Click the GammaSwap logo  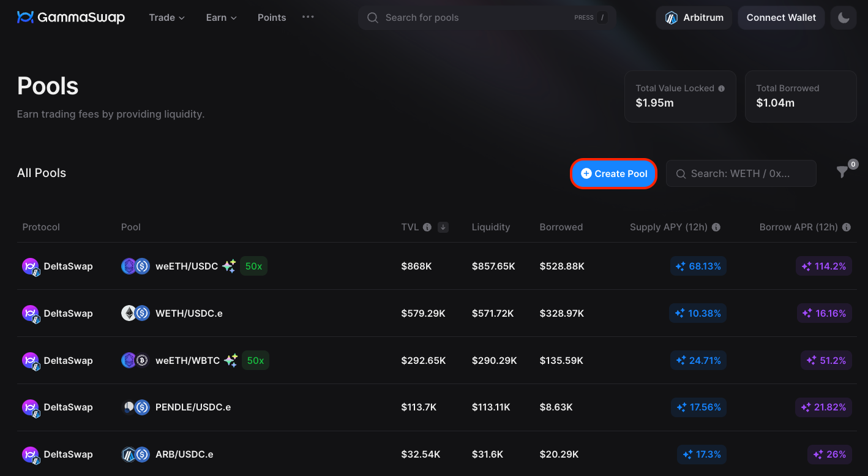point(71,17)
